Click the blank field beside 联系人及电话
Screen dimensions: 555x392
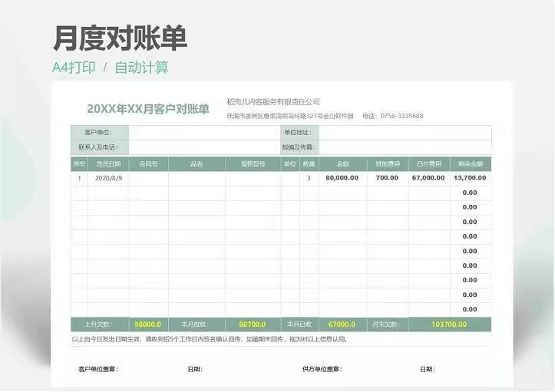[205, 147]
